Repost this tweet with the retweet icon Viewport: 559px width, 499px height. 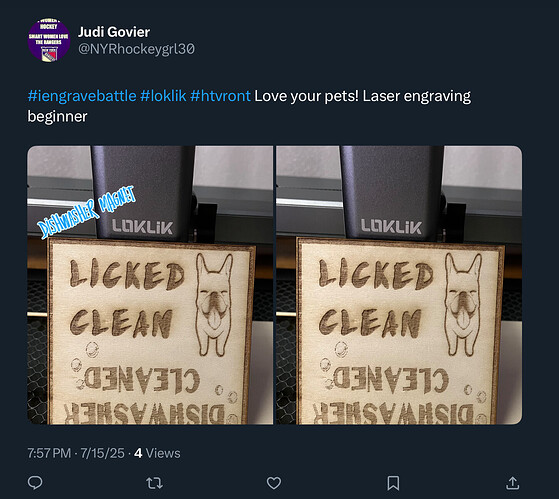[154, 483]
